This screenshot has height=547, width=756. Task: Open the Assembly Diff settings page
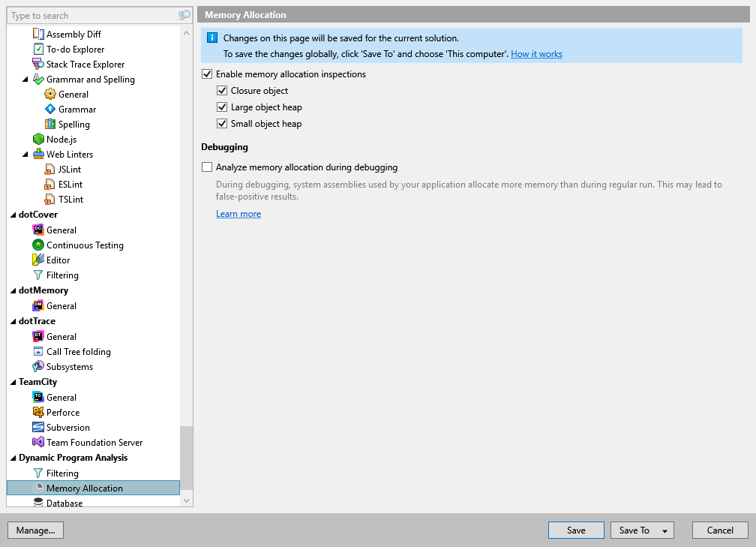[x=37, y=34]
